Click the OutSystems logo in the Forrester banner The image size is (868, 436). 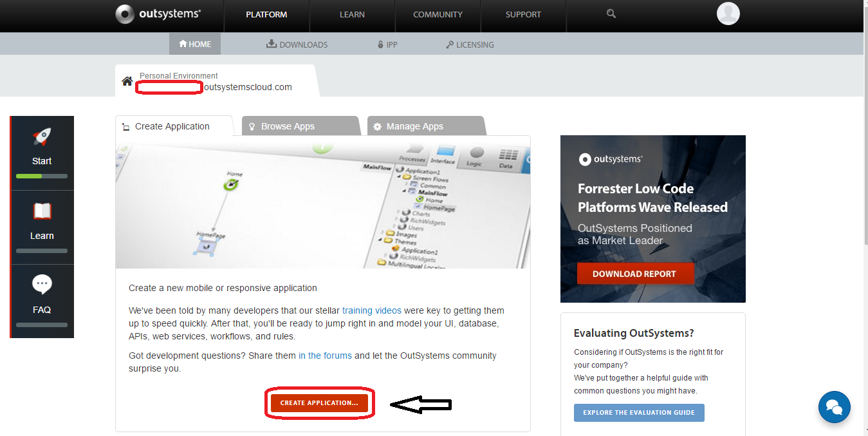point(611,159)
